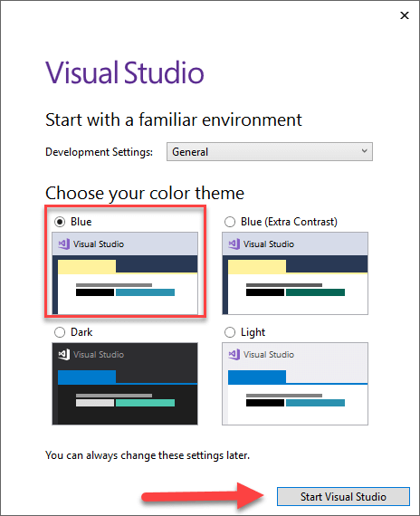Open the Development Settings dropdown
Viewport: 420px width, 516px height.
pyautogui.click(x=270, y=152)
